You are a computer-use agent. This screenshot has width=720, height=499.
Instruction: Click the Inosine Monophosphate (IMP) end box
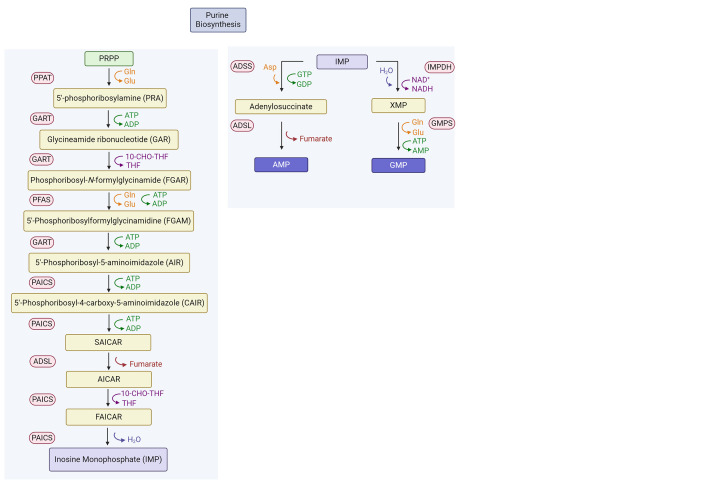[109, 459]
